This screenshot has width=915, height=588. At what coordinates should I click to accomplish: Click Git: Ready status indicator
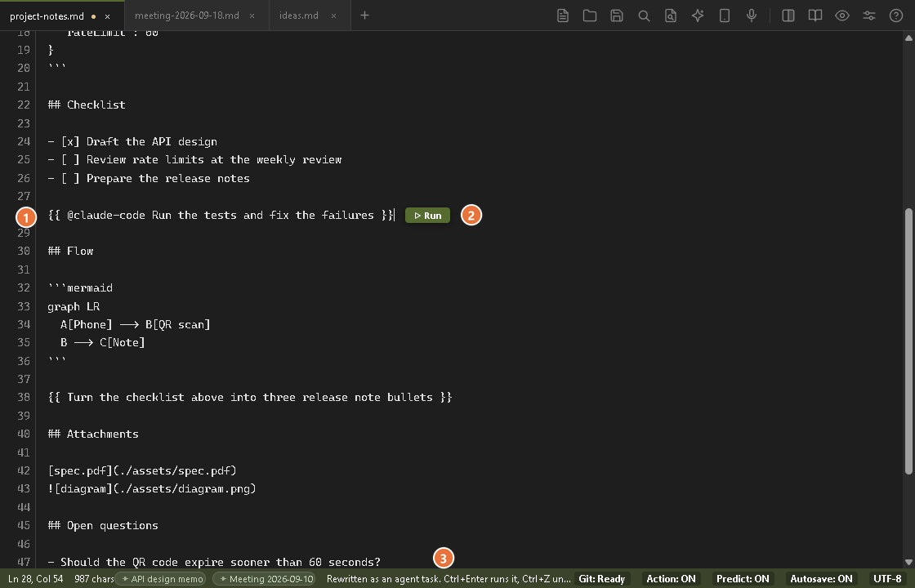(601, 579)
